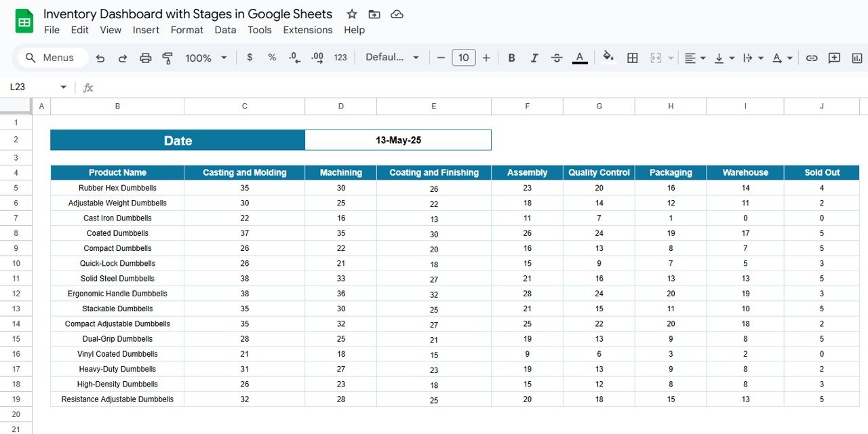Viewport: 868px width, 434px height.
Task: Open the font family dropdown
Action: pyautogui.click(x=393, y=58)
